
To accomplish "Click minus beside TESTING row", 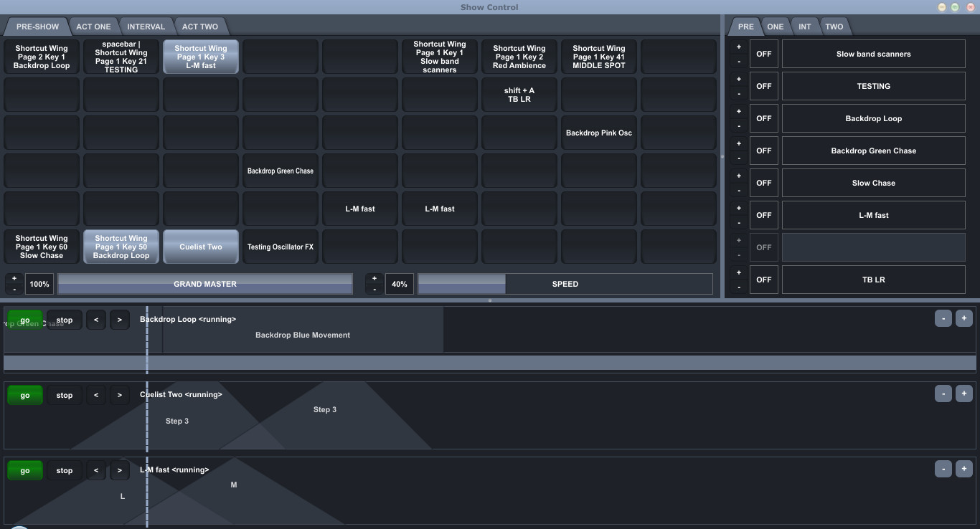I will tap(739, 94).
